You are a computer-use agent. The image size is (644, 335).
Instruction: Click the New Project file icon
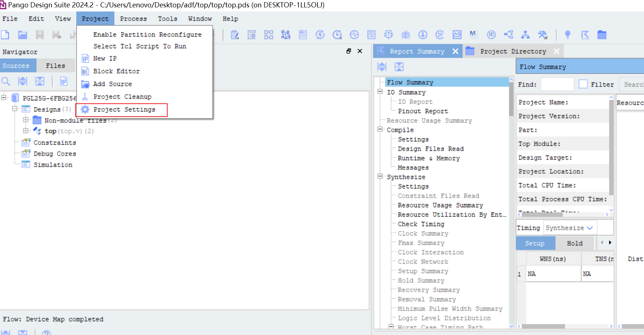click(5, 35)
